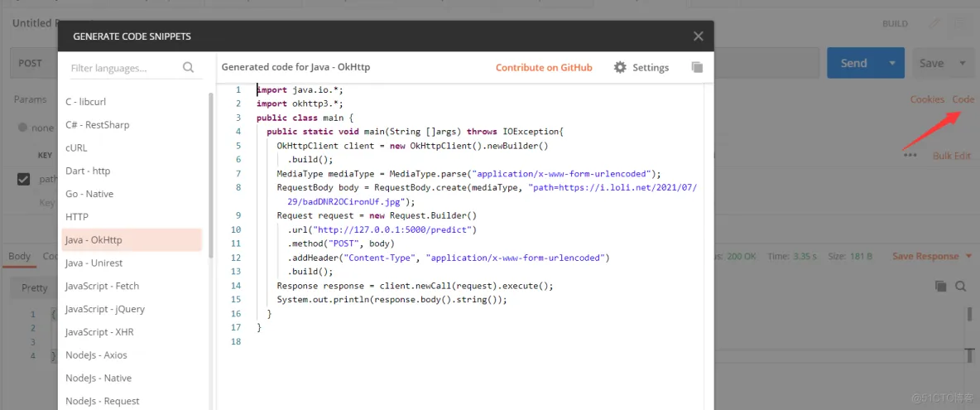
Task: Click 'System.out.println(response.body().string());' line
Action: tap(392, 299)
